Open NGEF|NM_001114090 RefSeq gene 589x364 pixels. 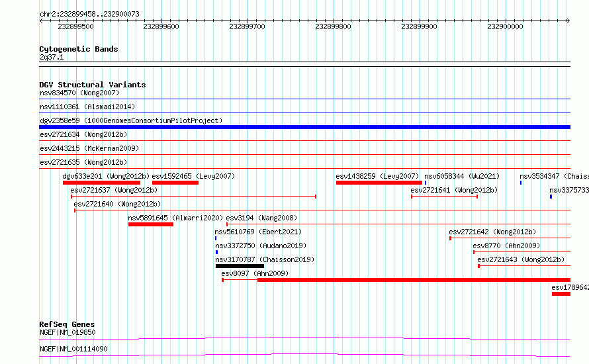click(x=73, y=349)
